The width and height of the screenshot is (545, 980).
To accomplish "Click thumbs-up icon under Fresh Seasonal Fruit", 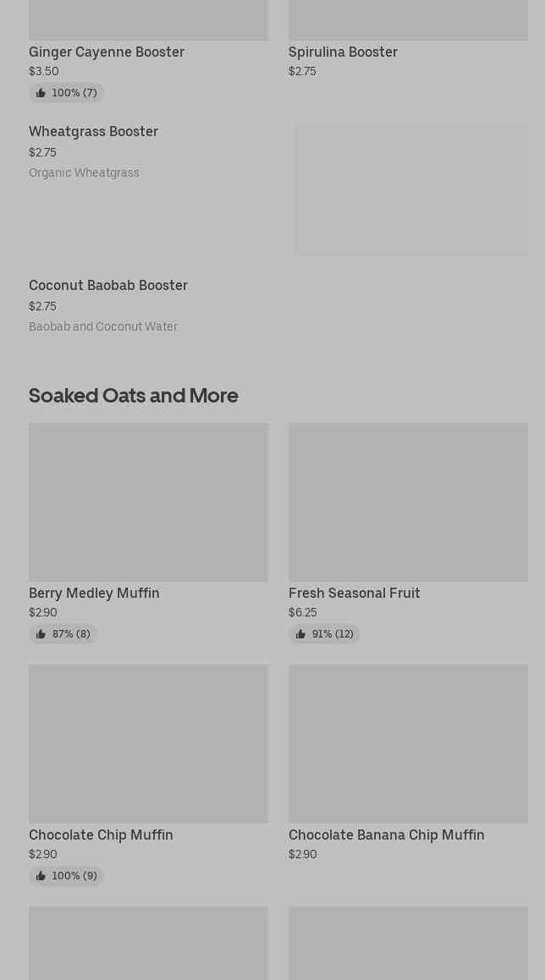I will (x=300, y=634).
